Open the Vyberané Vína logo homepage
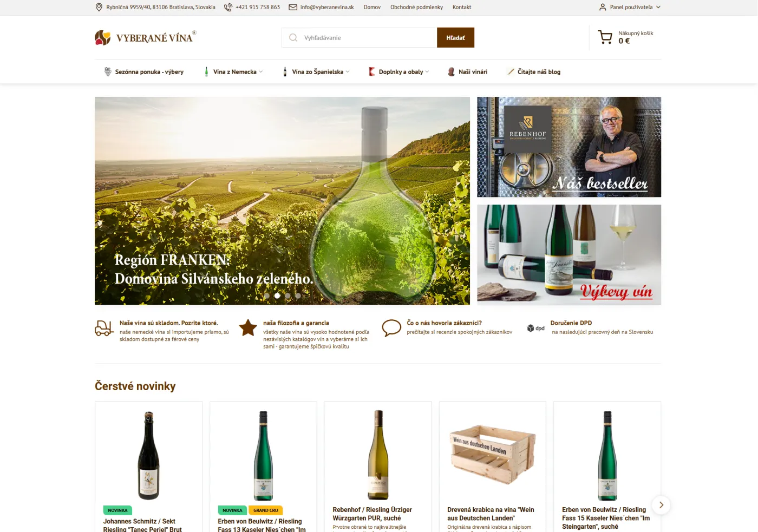Image resolution: width=758 pixels, height=532 pixels. (x=146, y=37)
